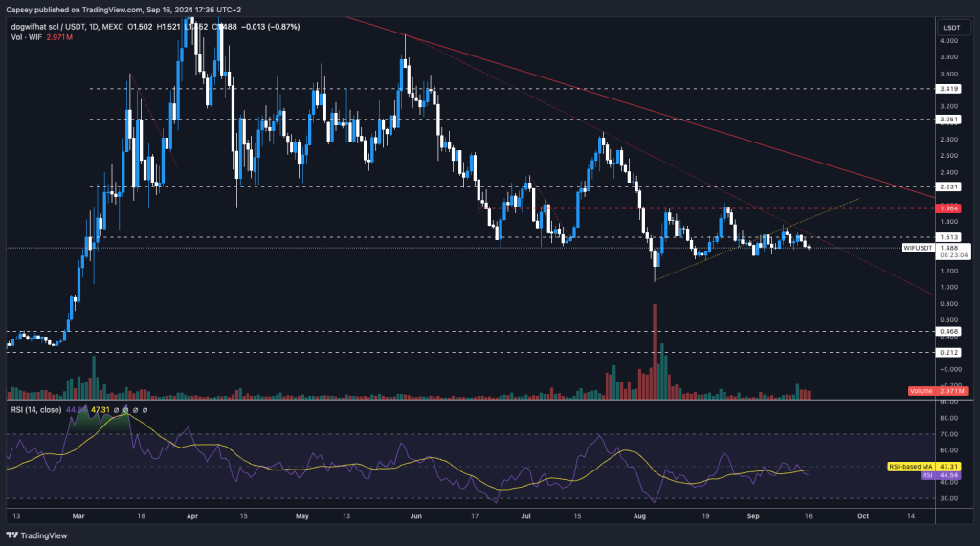980x546 pixels.
Task: Open the USDT currency selector on the price axis
Action: [951, 27]
